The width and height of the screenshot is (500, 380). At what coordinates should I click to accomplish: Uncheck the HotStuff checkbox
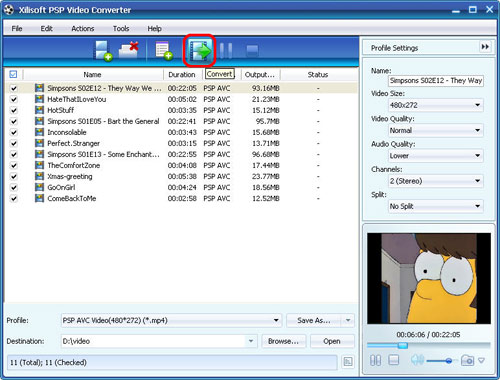(14, 110)
